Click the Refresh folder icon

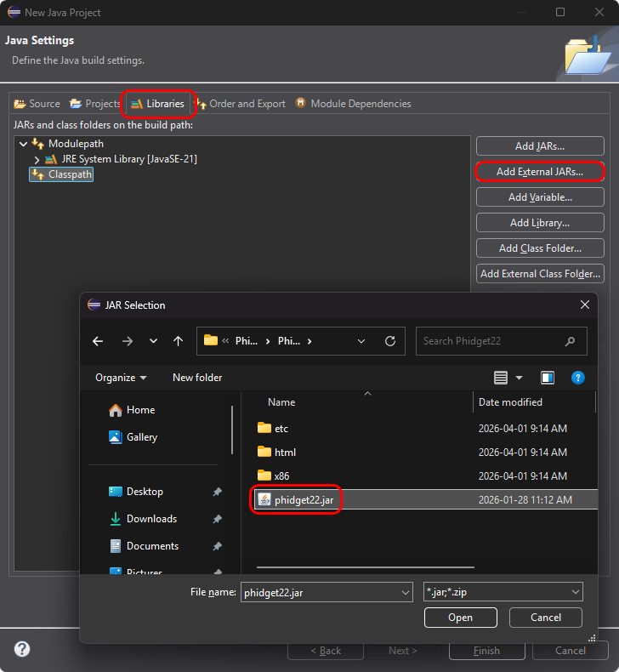(x=390, y=341)
